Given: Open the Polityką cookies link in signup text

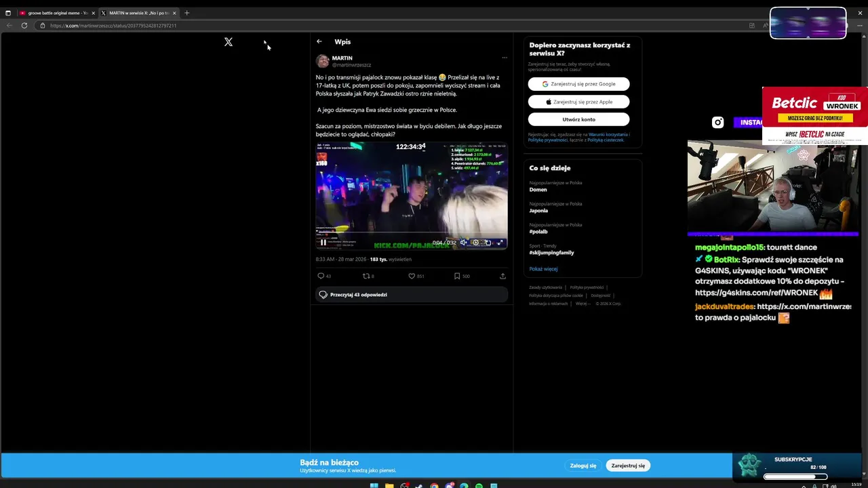Looking at the screenshot, I should coord(606,140).
